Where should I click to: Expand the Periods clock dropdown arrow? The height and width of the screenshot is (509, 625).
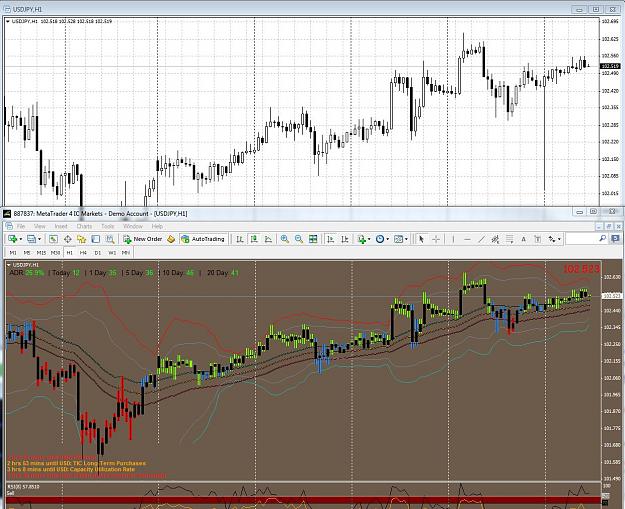click(387, 240)
